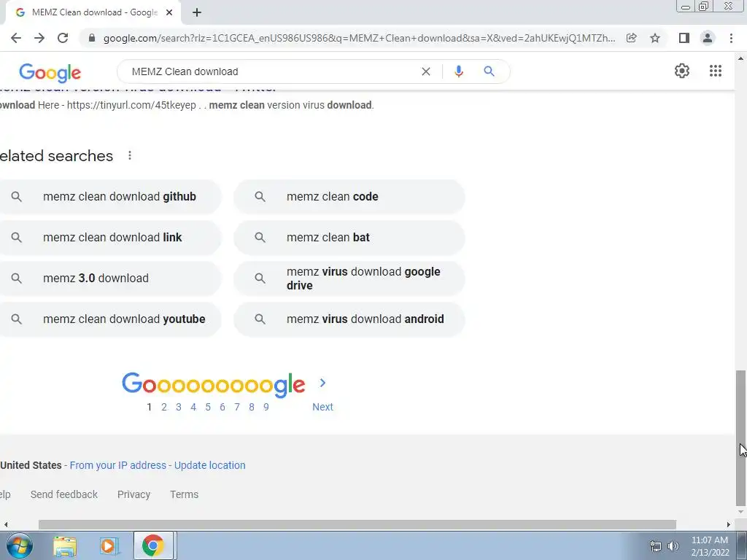Viewport: 747px width, 560px height.
Task: Submit search with the magnifier icon
Action: 489,71
